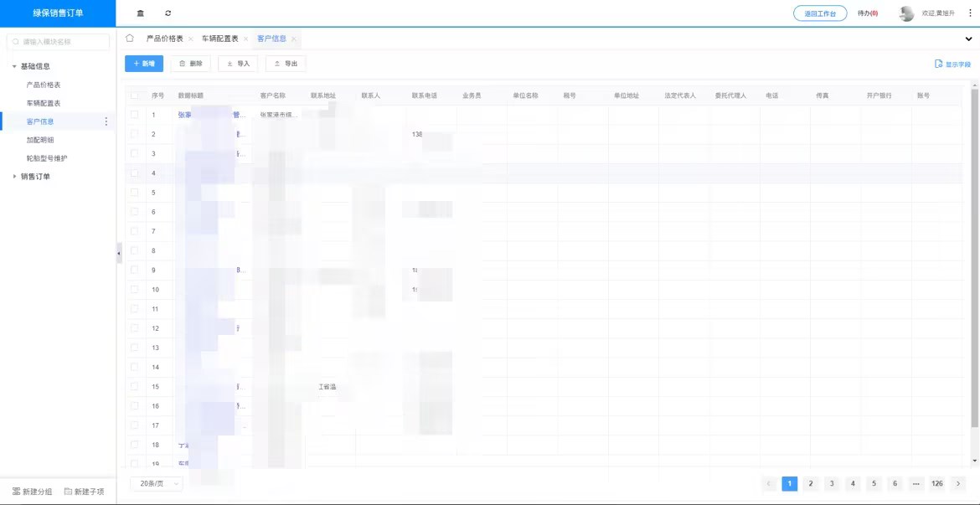The image size is (980, 505).
Task: Click the 返回工作台 button at top right
Action: tap(821, 13)
